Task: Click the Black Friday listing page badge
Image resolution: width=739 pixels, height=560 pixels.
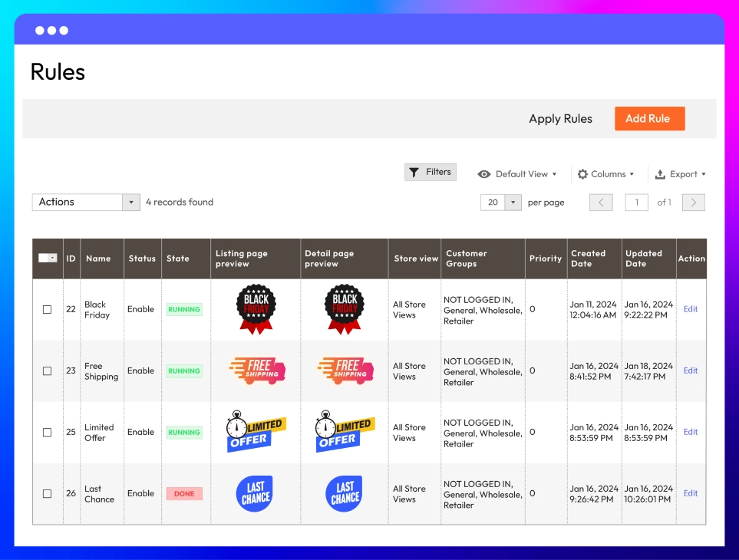Action: coord(256,309)
